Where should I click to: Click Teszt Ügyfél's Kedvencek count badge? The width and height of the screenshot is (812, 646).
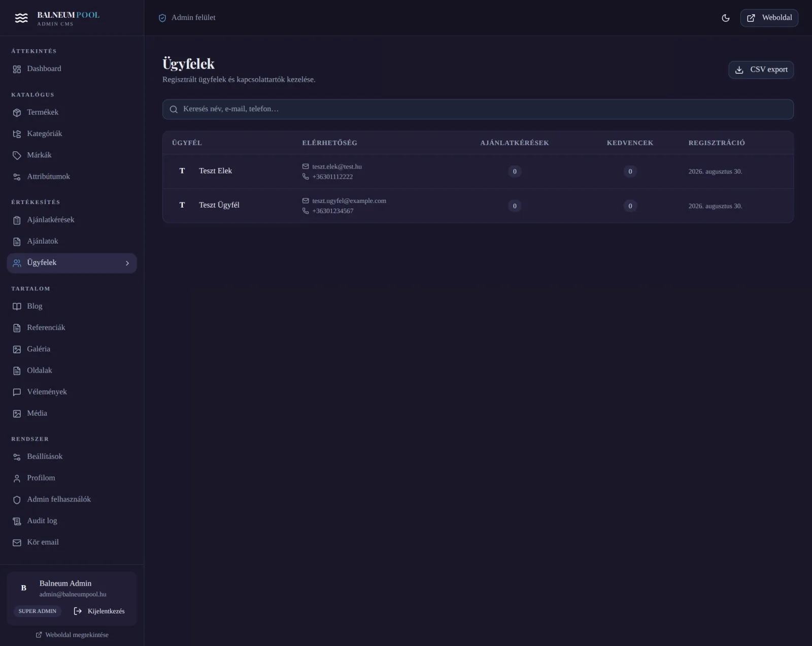tap(630, 206)
